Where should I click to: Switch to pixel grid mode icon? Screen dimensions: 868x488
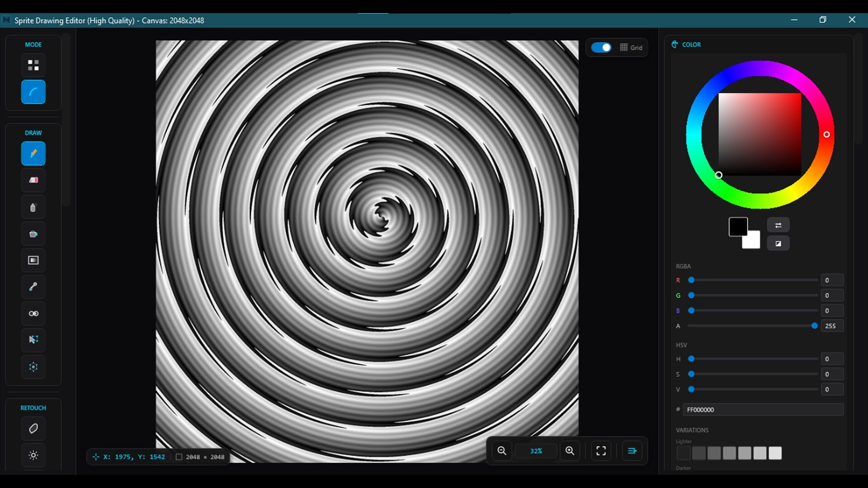click(x=33, y=65)
